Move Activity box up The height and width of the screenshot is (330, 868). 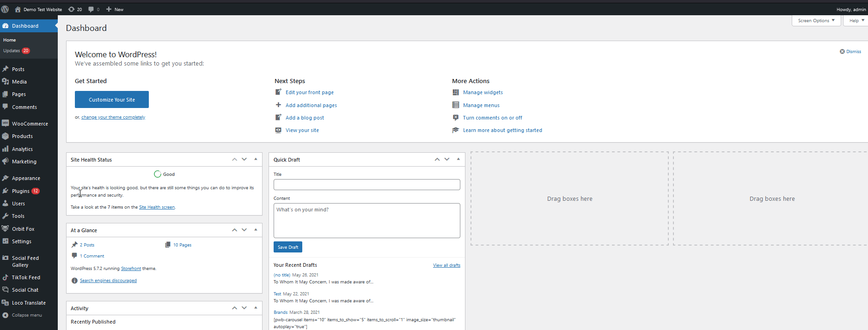[234, 308]
